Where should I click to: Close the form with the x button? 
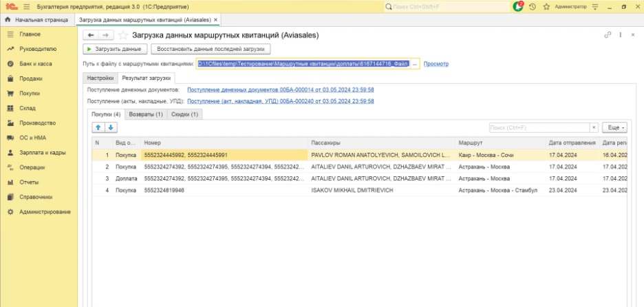[633, 35]
